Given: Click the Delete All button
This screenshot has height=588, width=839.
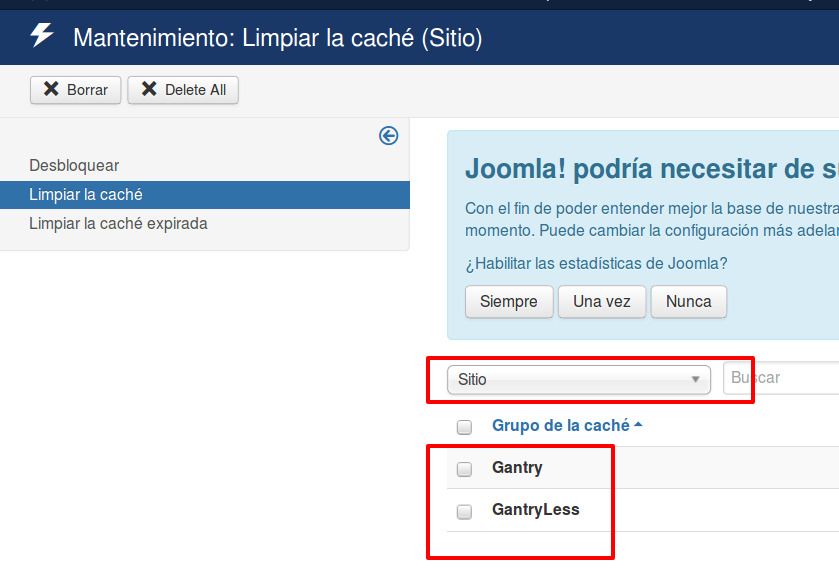Looking at the screenshot, I should [x=183, y=90].
